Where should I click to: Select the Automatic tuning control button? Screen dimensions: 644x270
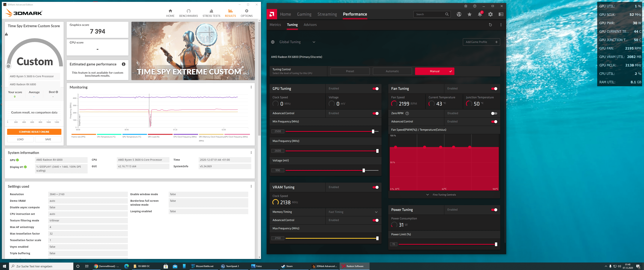click(392, 71)
